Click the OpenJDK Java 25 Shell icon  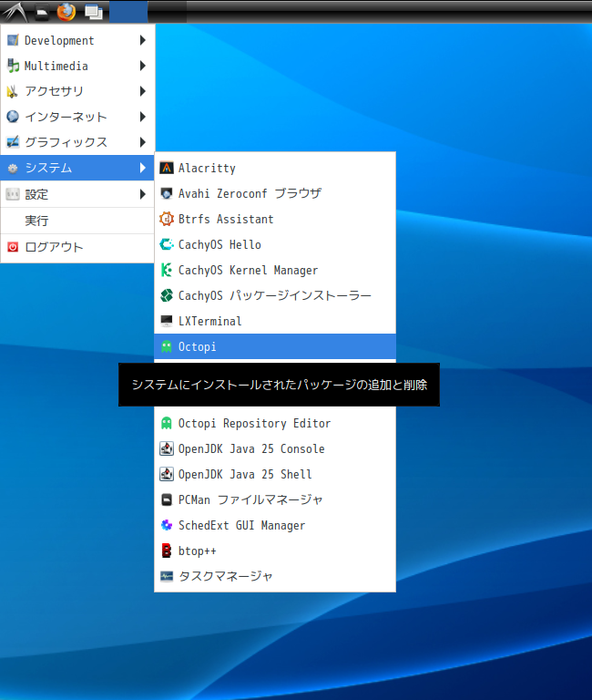(x=167, y=474)
